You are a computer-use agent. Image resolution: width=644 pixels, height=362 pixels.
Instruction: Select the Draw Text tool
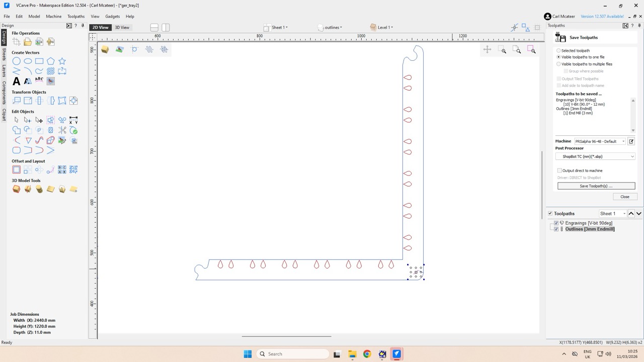point(17,81)
